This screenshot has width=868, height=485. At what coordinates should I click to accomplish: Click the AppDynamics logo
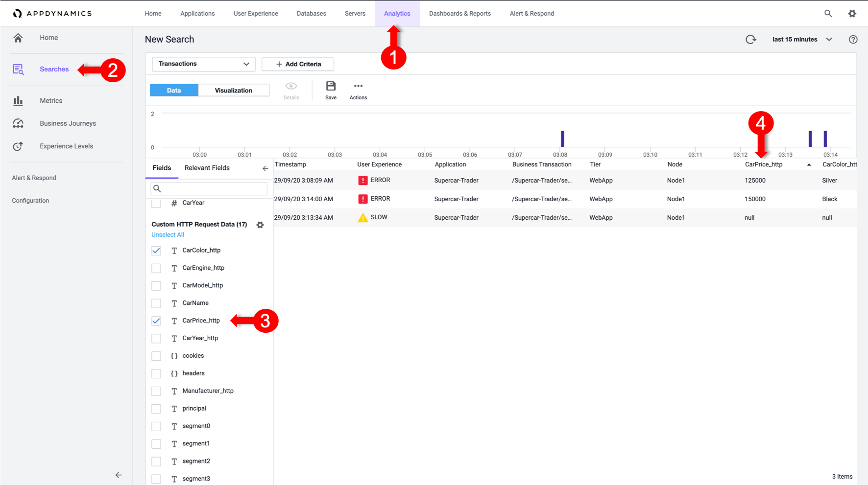52,13
